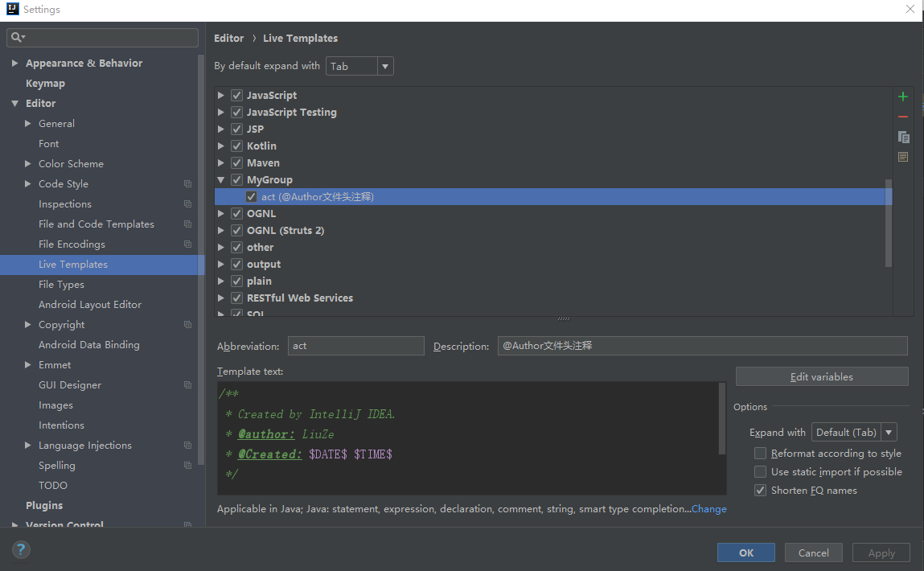
Task: Click the scheme icon next to Spelling
Action: [x=187, y=465]
